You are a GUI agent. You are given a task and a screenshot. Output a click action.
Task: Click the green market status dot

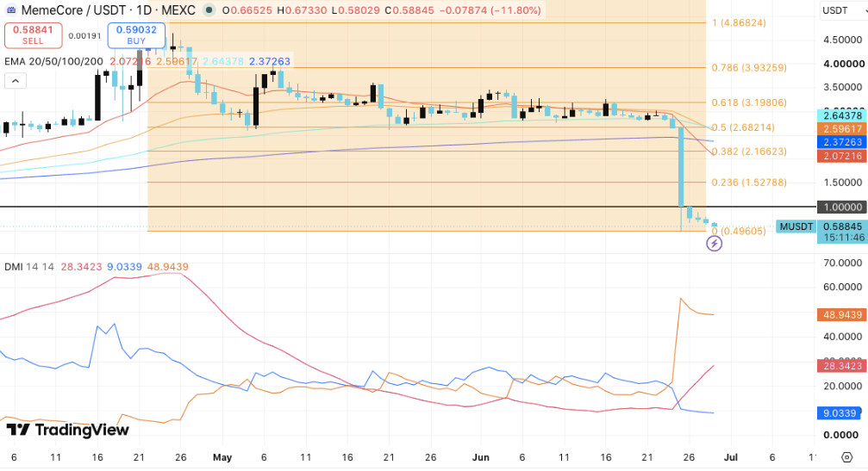point(209,10)
